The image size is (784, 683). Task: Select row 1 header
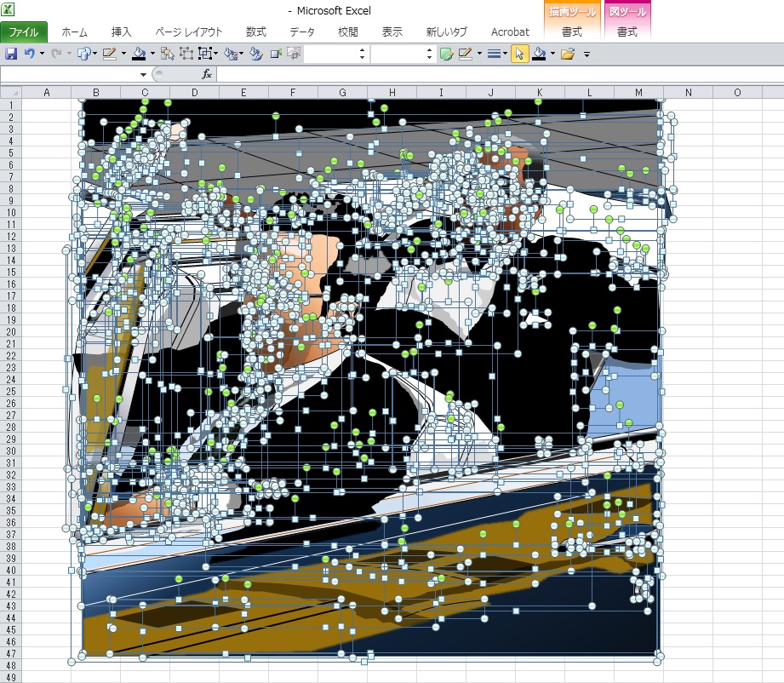click(10, 105)
